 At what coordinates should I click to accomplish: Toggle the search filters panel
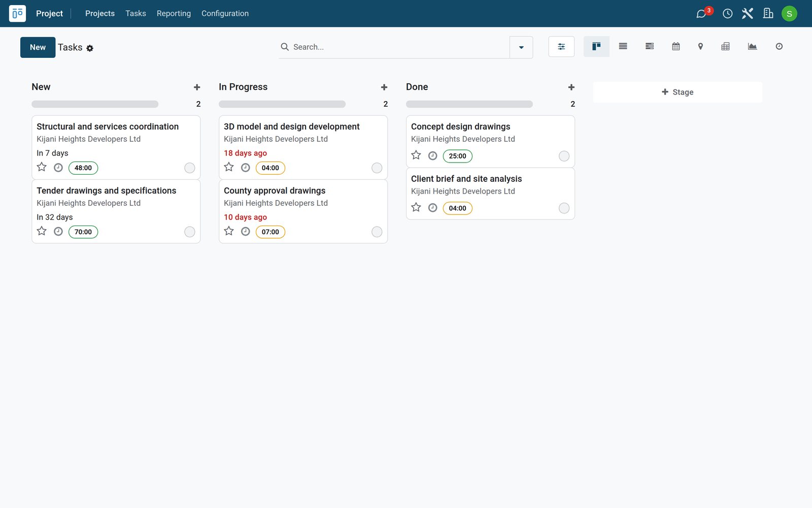(561, 47)
